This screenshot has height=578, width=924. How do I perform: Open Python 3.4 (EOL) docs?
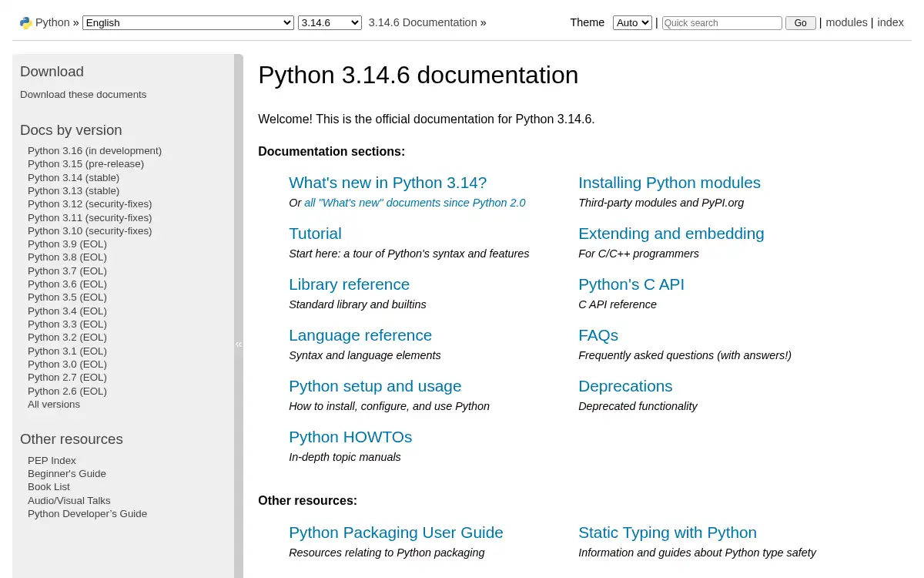click(x=67, y=311)
